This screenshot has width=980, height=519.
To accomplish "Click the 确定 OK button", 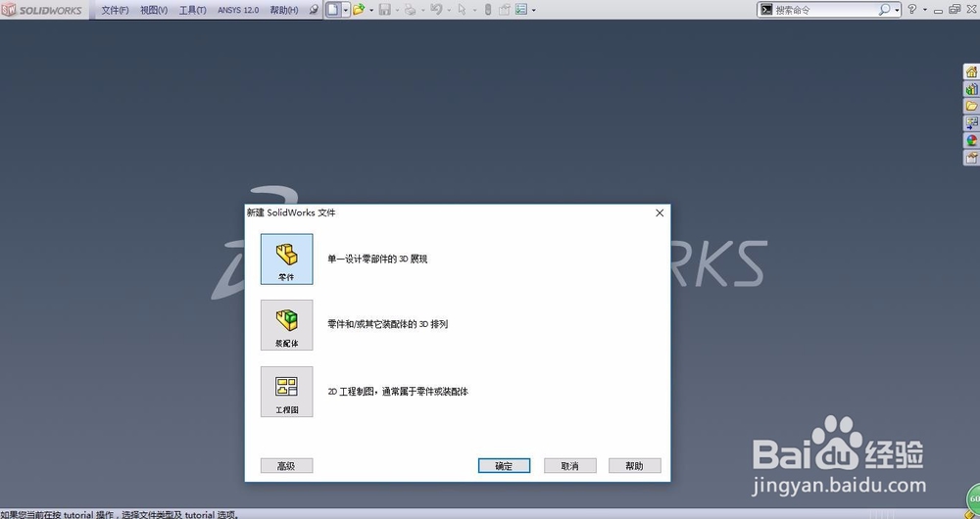I will (504, 466).
